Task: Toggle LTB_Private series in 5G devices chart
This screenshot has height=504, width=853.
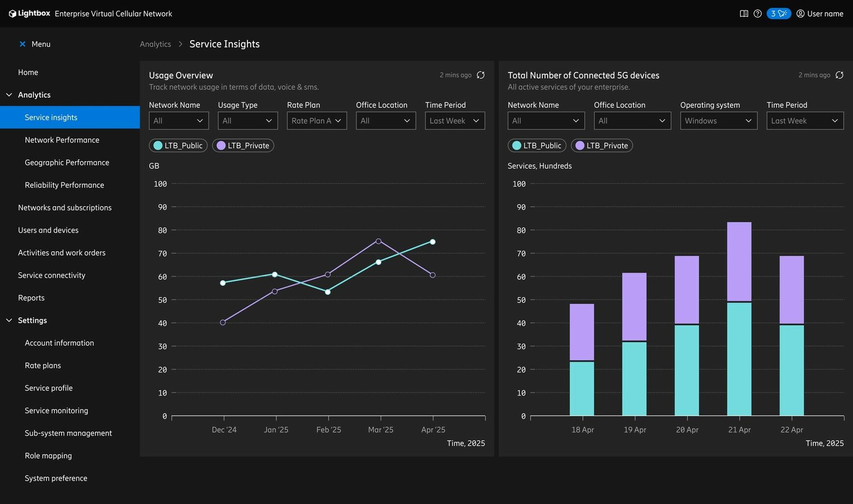Action: 602,146
